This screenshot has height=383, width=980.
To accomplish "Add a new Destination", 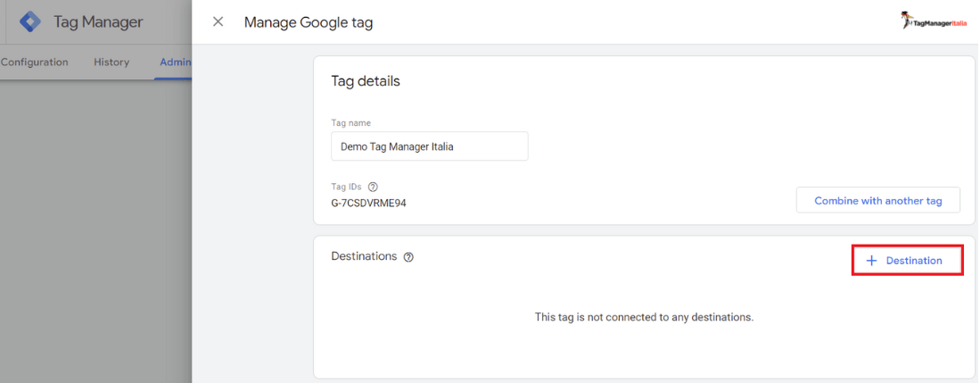I will [907, 261].
